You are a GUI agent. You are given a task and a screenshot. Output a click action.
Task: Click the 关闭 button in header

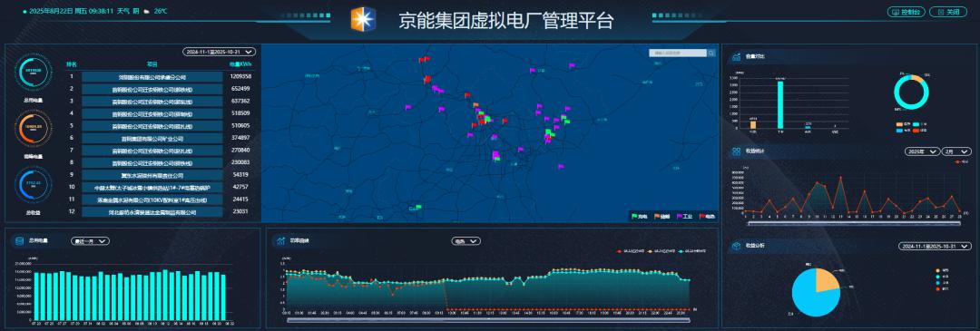click(x=947, y=12)
